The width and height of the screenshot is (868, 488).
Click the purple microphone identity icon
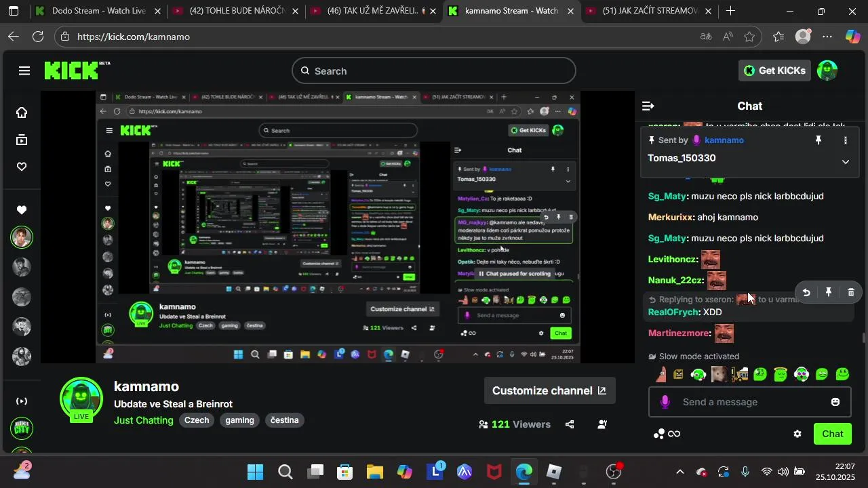click(665, 402)
